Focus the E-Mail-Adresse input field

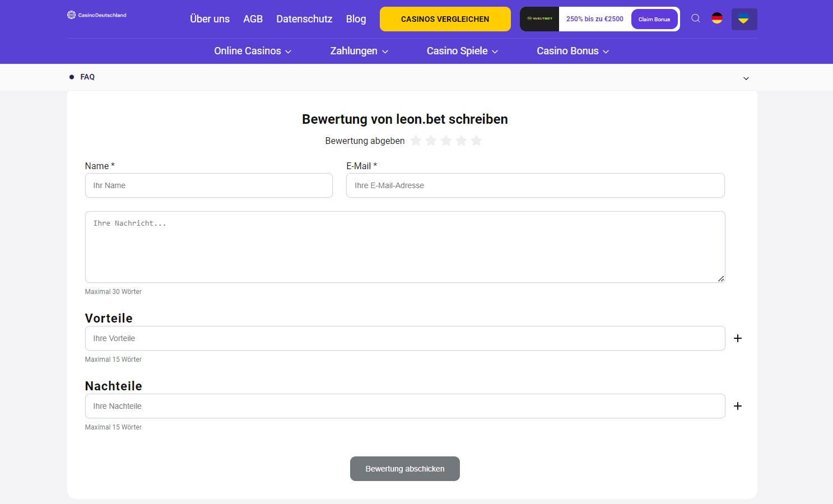coord(536,185)
